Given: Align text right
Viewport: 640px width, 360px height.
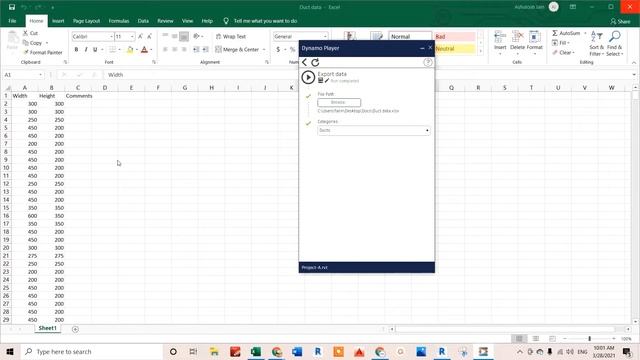Looking at the screenshot, I should point(184,49).
